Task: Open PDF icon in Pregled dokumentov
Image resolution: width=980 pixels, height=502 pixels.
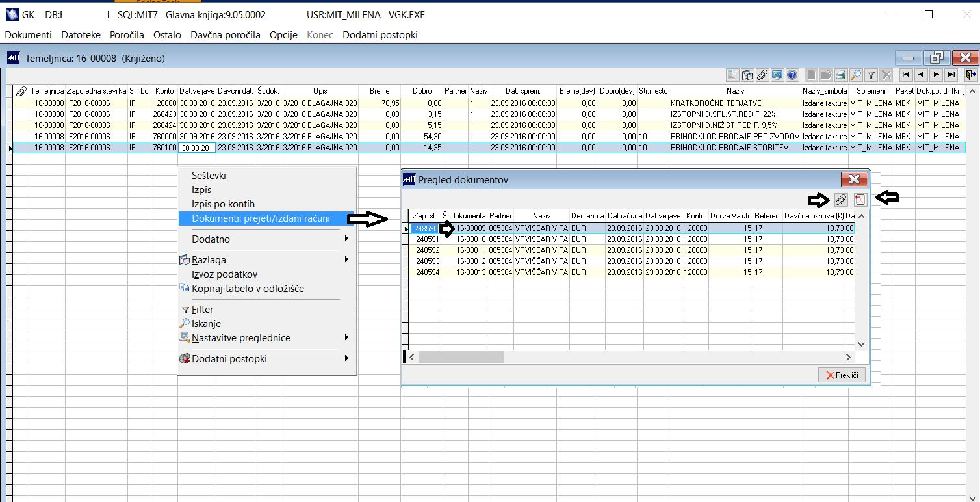Action: click(860, 200)
